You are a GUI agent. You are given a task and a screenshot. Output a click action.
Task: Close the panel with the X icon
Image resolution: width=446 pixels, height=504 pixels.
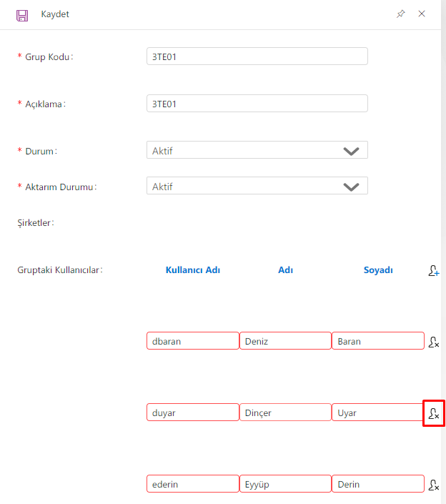click(x=422, y=14)
